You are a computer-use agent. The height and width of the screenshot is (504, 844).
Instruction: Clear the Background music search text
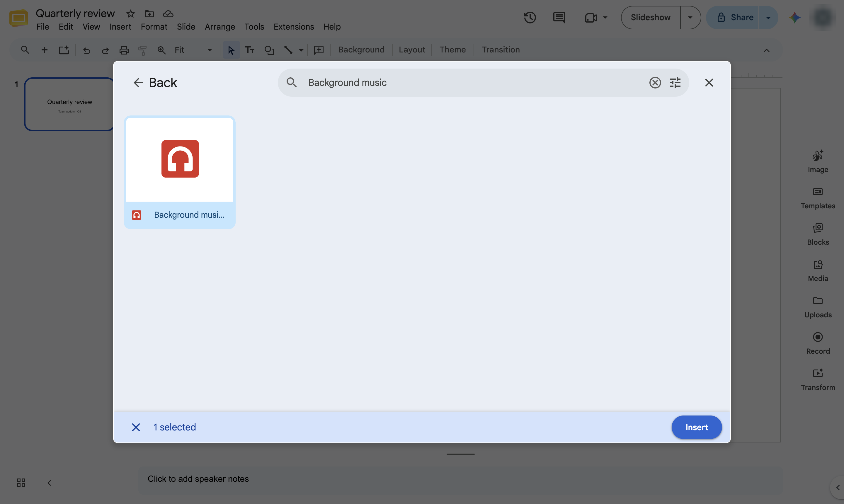[655, 83]
